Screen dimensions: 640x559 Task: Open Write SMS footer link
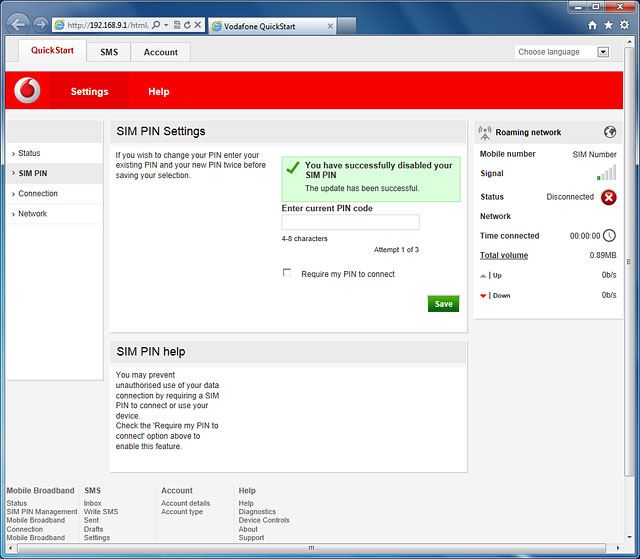point(101,512)
